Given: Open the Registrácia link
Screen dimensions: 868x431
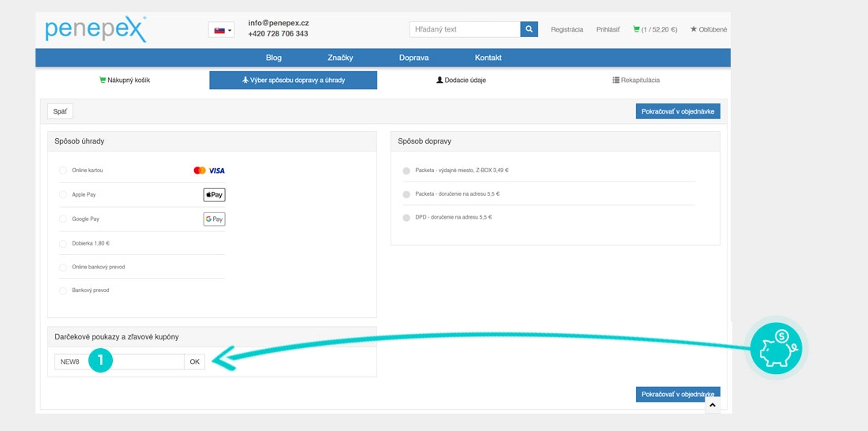Looking at the screenshot, I should click(x=567, y=30).
